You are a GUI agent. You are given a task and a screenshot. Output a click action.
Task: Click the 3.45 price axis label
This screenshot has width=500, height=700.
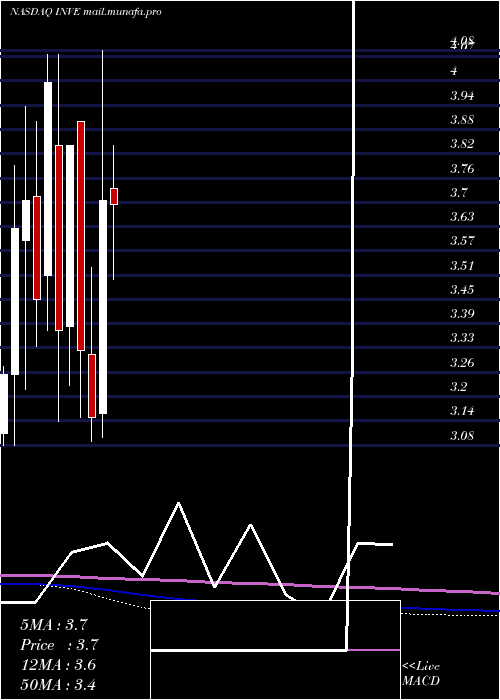(462, 290)
